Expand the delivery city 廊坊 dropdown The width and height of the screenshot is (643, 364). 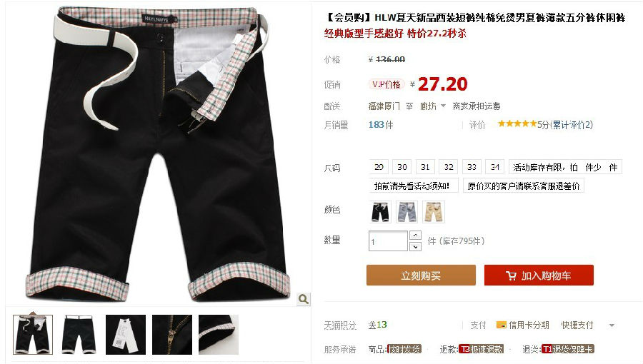443,106
